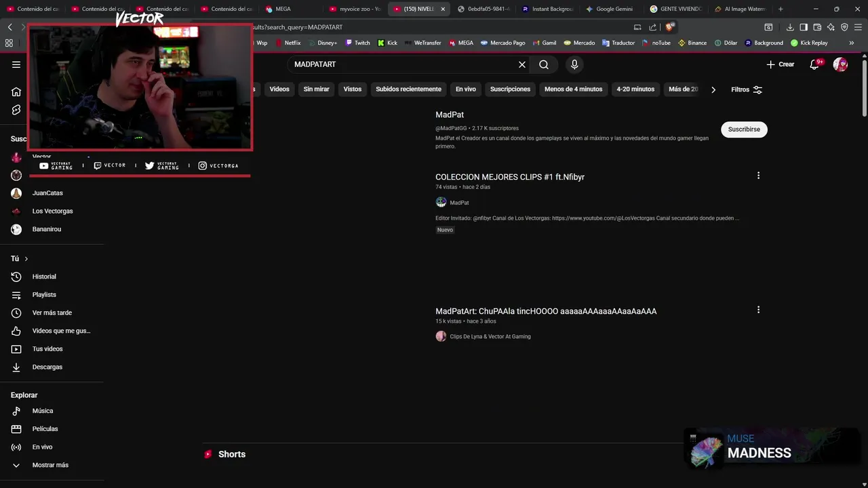Click the magnifier search button
868x488 pixels.
[544, 64]
